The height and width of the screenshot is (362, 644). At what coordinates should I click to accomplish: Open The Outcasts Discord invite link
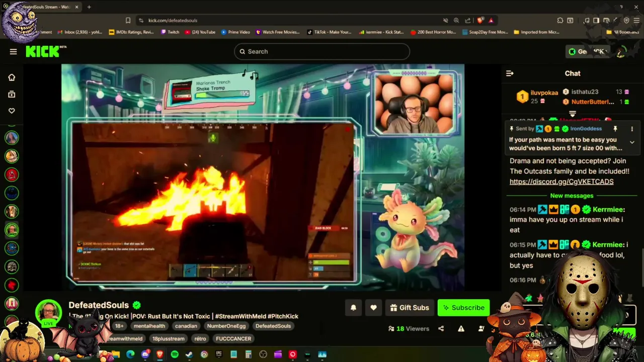pyautogui.click(x=561, y=182)
